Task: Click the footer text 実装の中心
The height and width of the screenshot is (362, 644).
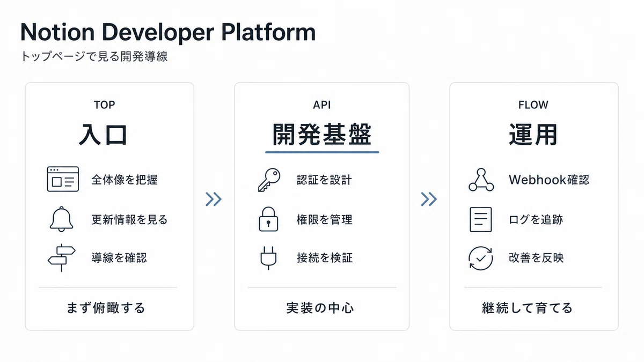Action: tap(320, 308)
